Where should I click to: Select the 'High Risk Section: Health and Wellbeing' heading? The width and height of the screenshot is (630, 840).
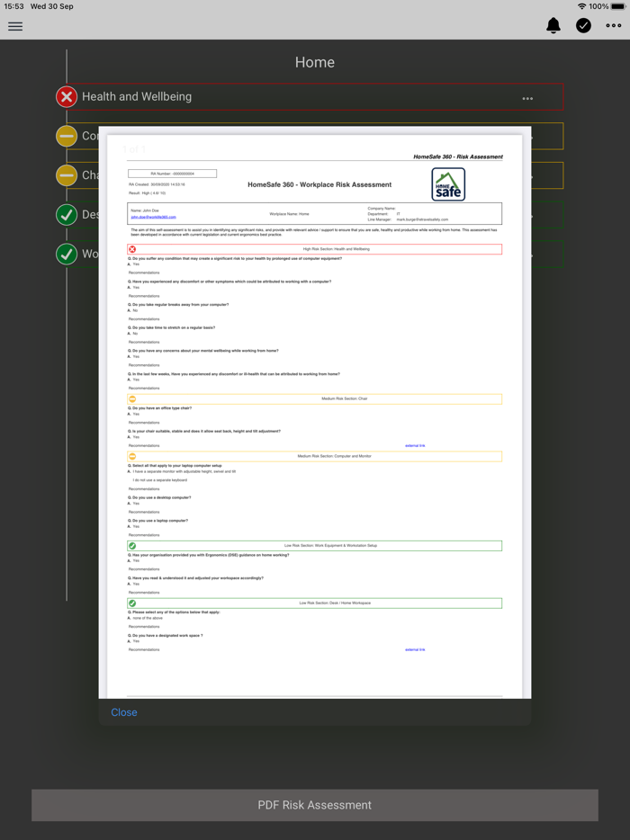coord(337,249)
